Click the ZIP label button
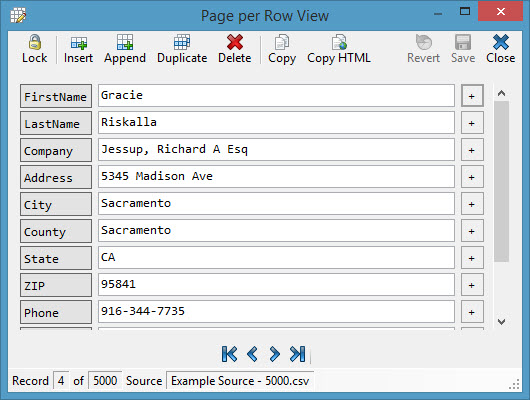The height and width of the screenshot is (400, 530). [56, 285]
